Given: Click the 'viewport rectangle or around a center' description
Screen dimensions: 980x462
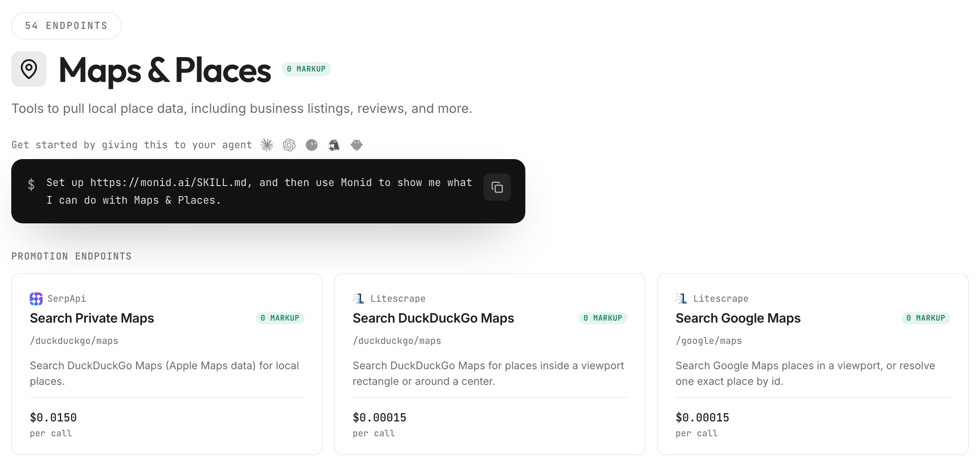Looking at the screenshot, I should [488, 373].
